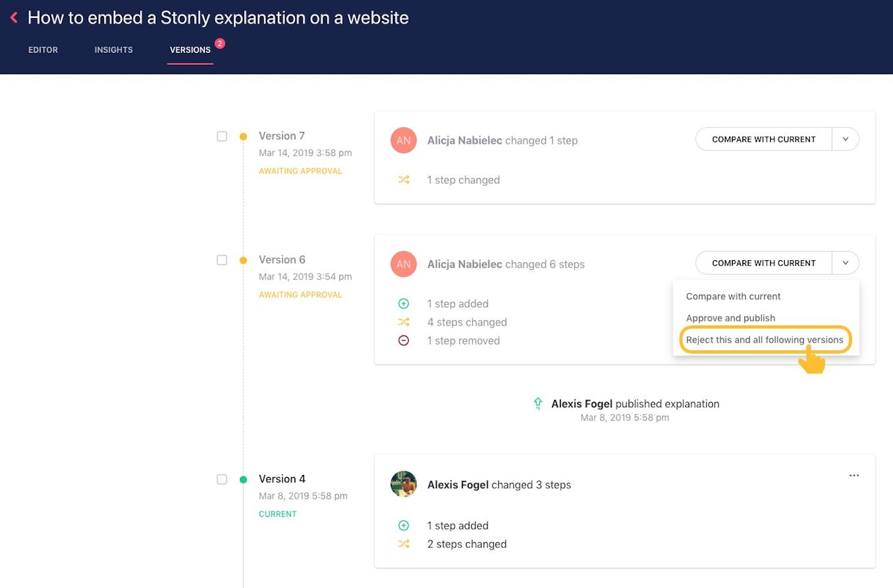Image resolution: width=893 pixels, height=588 pixels.
Task: Switch to the Editor tab
Action: click(43, 50)
